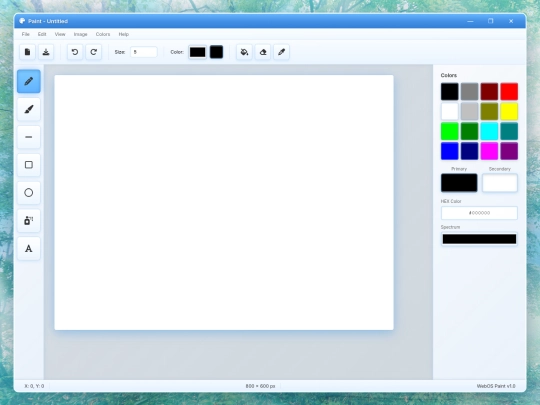540x405 pixels.
Task: Pick the teal swatch
Action: [x=509, y=131]
